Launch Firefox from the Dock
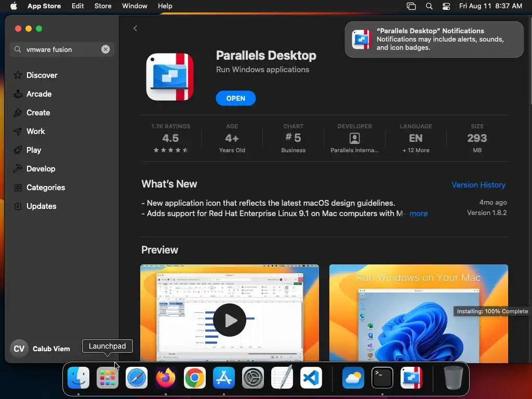This screenshot has height=399, width=532. pyautogui.click(x=166, y=378)
